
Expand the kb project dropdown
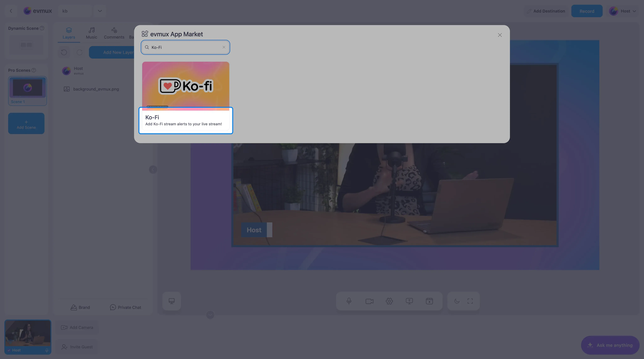[100, 11]
